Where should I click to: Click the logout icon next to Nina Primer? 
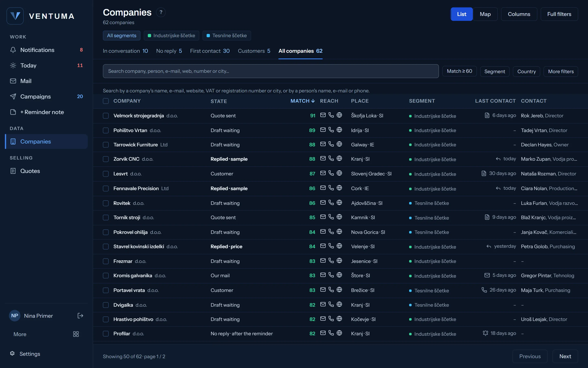pos(80,316)
